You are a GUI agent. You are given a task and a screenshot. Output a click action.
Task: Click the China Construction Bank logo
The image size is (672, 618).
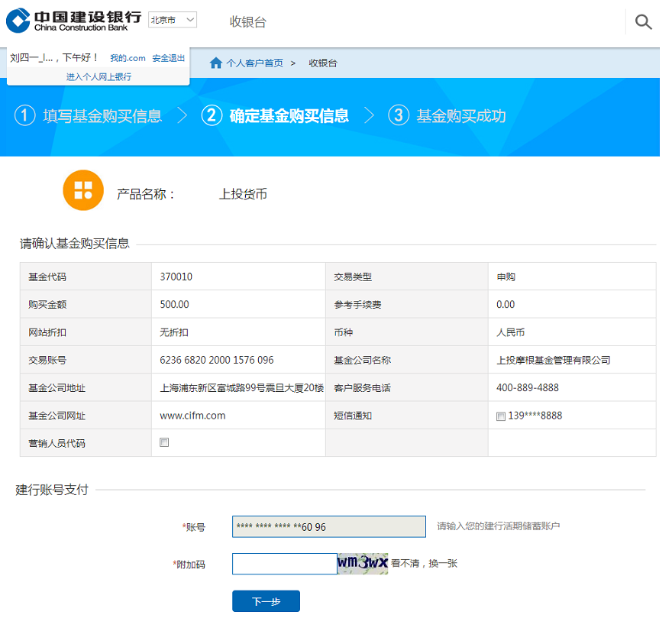click(x=73, y=21)
